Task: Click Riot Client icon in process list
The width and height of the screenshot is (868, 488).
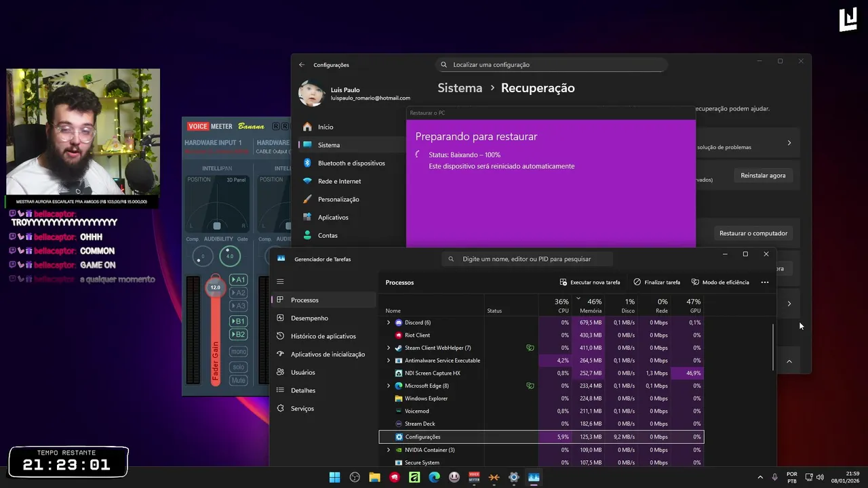Action: pos(399,335)
